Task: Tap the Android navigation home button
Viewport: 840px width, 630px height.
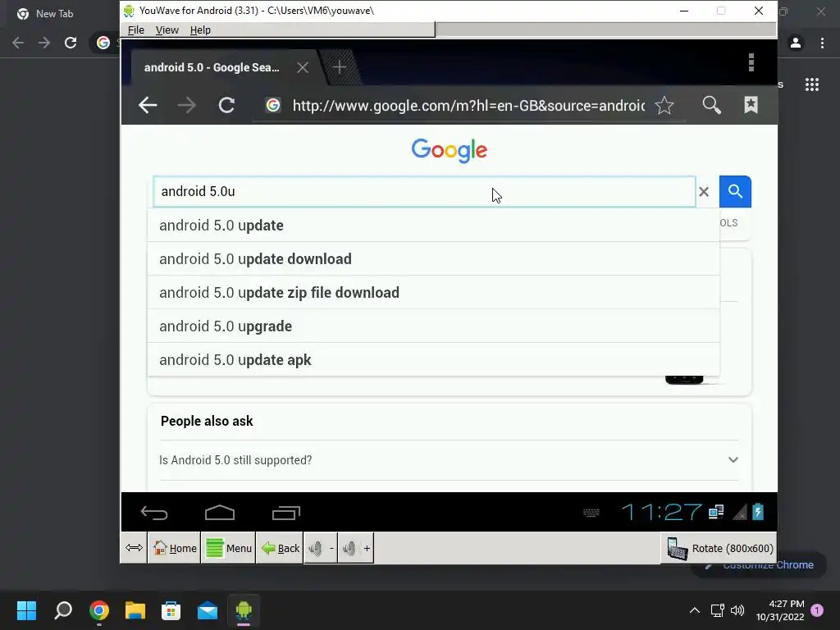Action: click(x=220, y=513)
